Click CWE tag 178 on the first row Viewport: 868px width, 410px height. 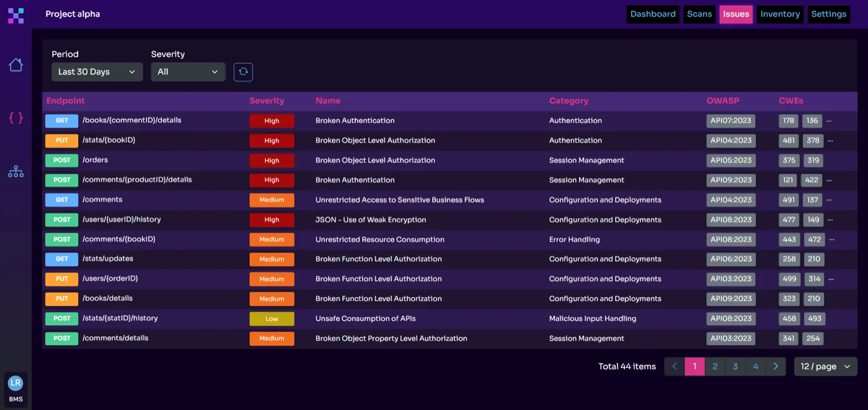pos(788,121)
